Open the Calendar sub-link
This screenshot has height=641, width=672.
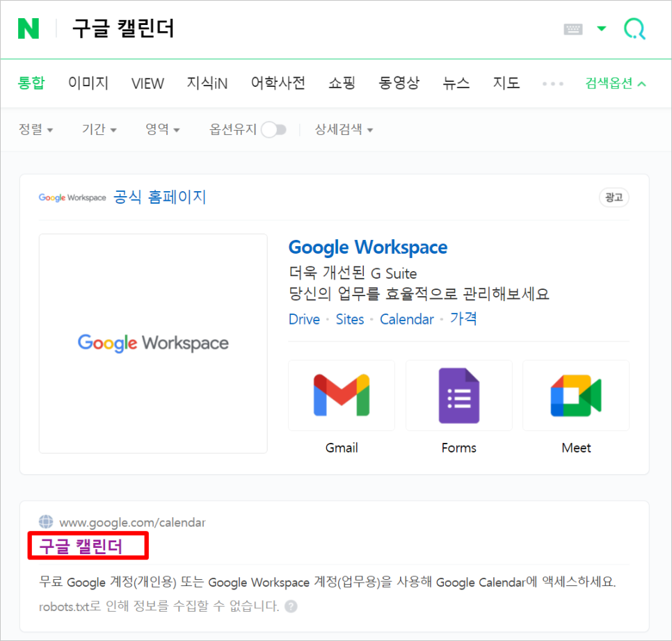(407, 319)
